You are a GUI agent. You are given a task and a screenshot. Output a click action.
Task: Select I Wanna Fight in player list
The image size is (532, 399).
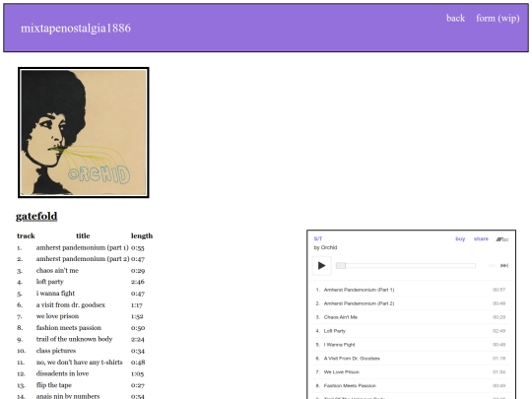pos(339,345)
